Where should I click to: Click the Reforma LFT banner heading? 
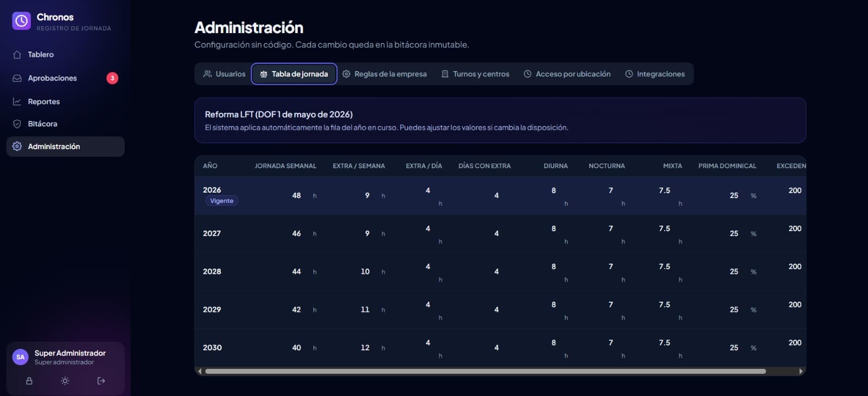279,114
